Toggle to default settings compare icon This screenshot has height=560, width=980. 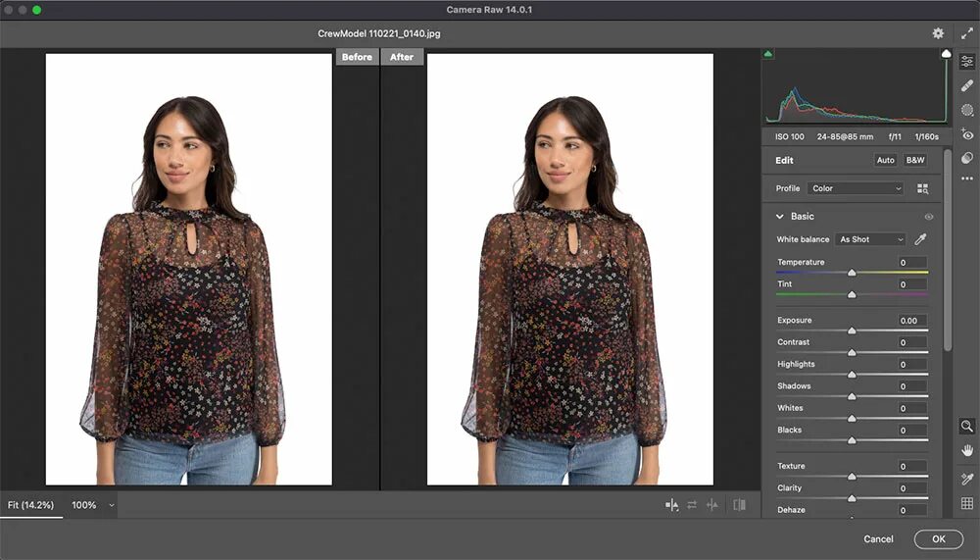coord(739,505)
